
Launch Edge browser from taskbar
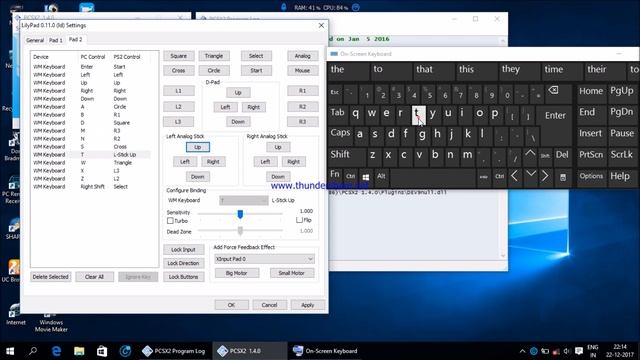56,351
